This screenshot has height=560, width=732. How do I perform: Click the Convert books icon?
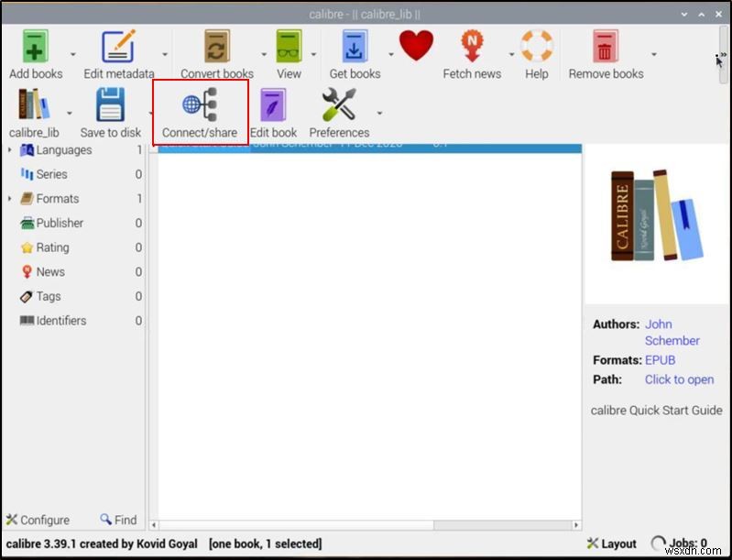[217, 47]
